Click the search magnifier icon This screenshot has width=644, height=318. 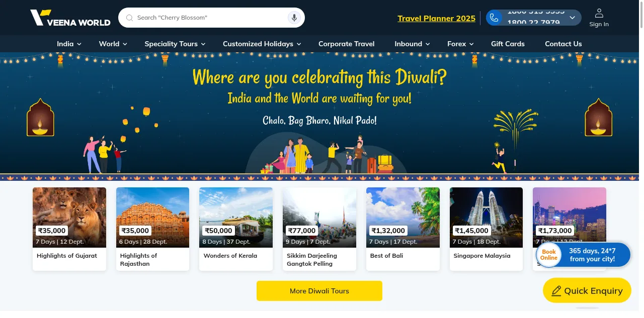pyautogui.click(x=130, y=18)
